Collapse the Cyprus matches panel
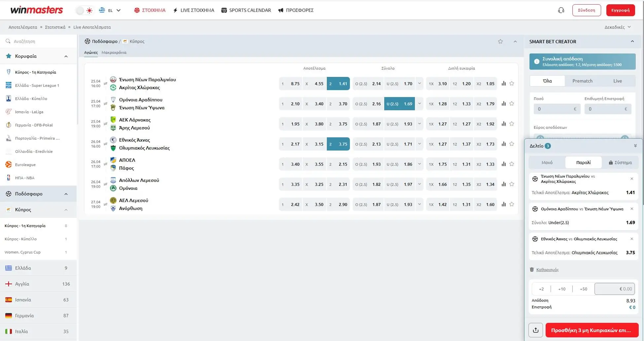The image size is (644, 341). [x=515, y=42]
